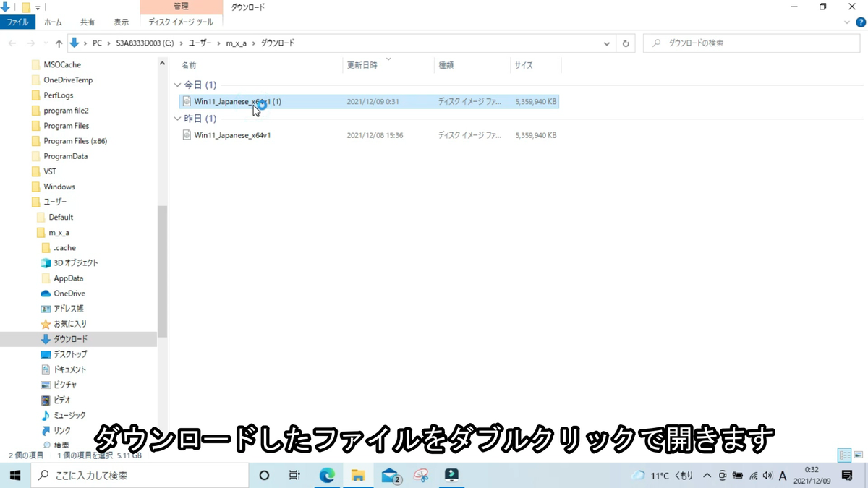Click the quick access folder properties icon

pos(26,7)
